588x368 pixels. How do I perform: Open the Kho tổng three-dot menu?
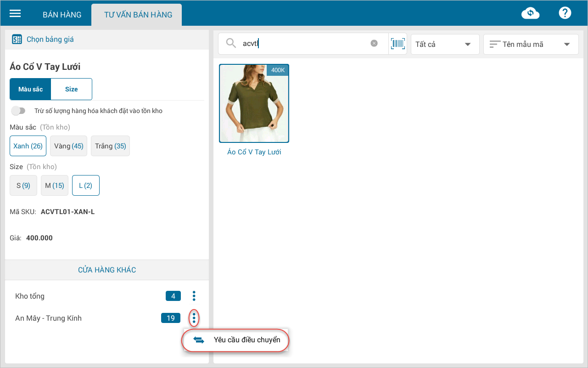[x=194, y=296]
